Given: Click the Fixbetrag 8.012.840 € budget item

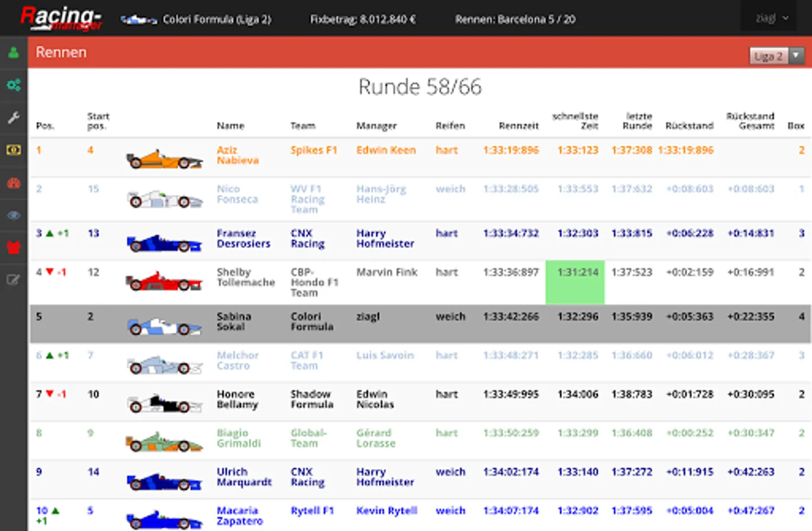Looking at the screenshot, I should 363,19.
